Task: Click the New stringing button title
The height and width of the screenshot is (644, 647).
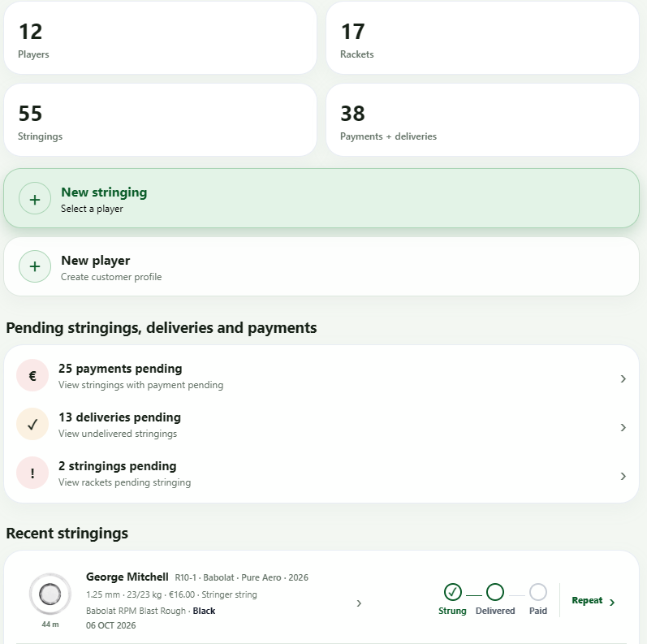Action: coord(104,192)
